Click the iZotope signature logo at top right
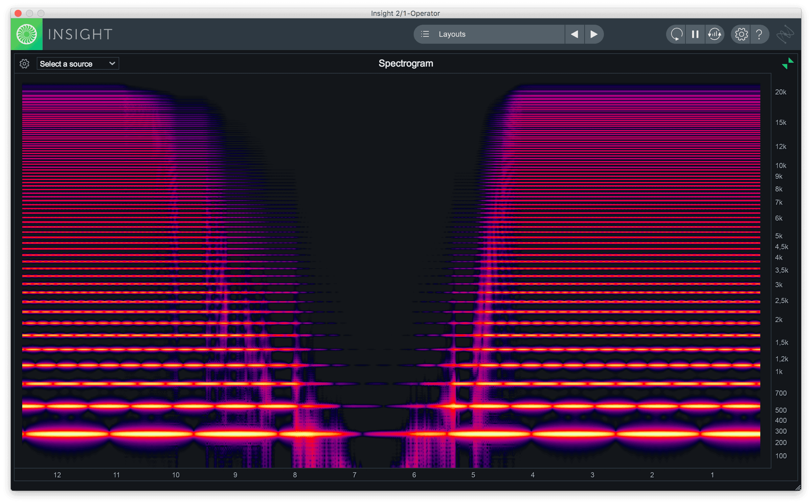812x504 pixels. click(785, 34)
